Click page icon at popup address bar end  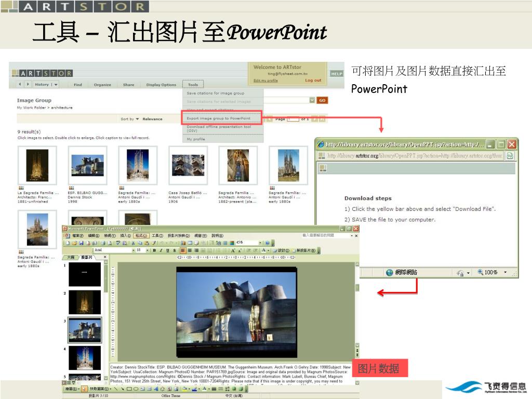pyautogui.click(x=510, y=156)
